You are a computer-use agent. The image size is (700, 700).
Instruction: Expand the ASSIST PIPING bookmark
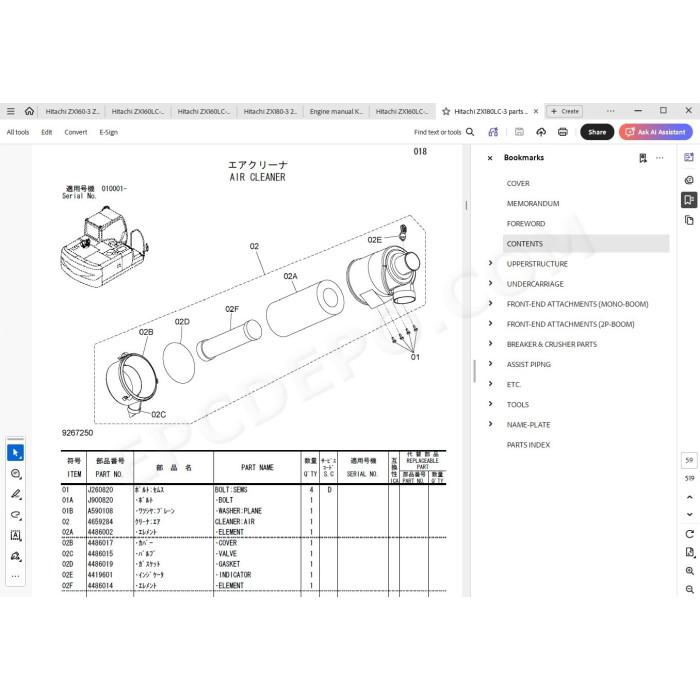(x=491, y=363)
